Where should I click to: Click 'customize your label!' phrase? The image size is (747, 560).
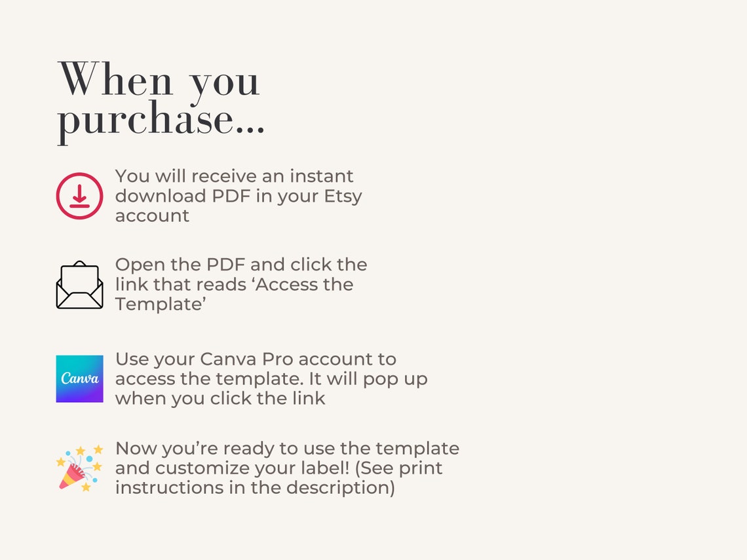coord(253,468)
